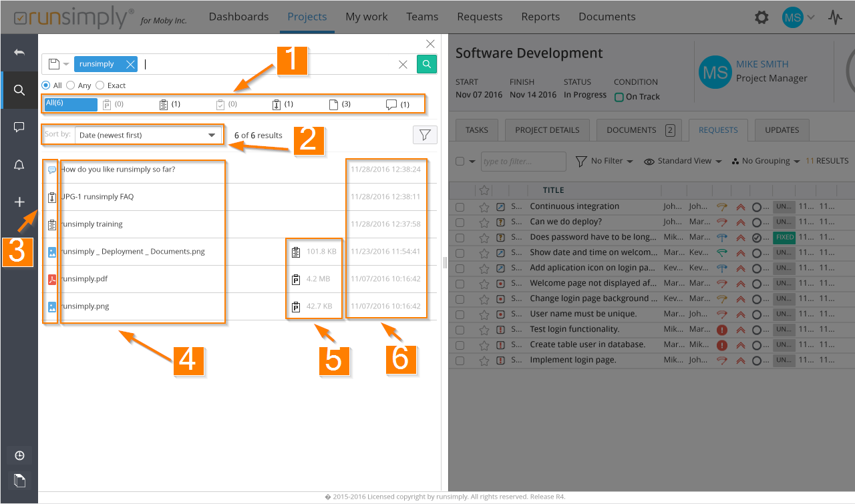The width and height of the screenshot is (855, 504).
Task: Open the comments icon in left sidebar
Action: point(19,128)
